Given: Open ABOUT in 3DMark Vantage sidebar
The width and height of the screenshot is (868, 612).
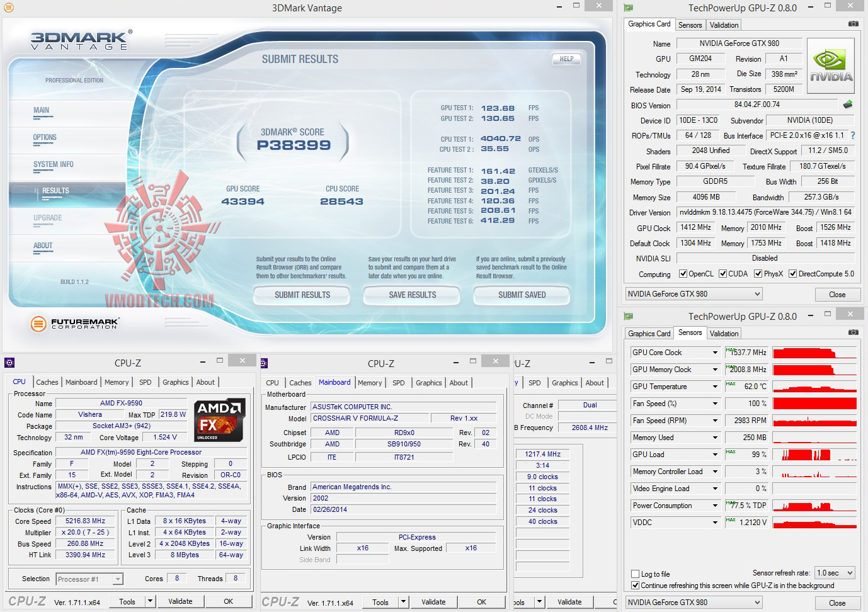Looking at the screenshot, I should (43, 246).
